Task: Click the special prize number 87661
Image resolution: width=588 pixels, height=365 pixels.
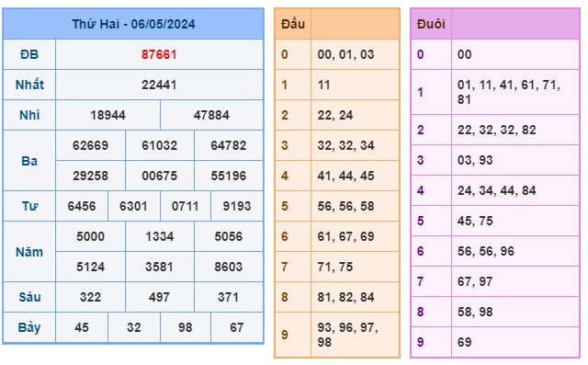Action: 159,54
